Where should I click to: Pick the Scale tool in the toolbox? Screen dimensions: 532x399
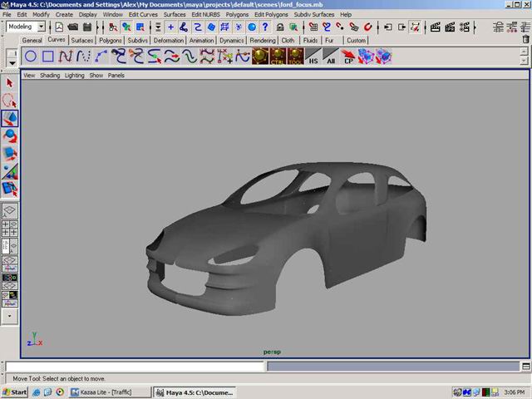[x=10, y=154]
